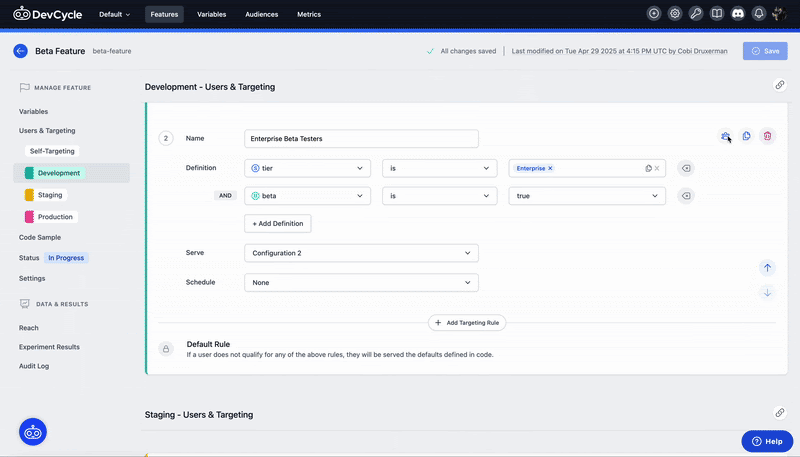Click the rule Name input field
800x457 pixels.
tap(361, 139)
